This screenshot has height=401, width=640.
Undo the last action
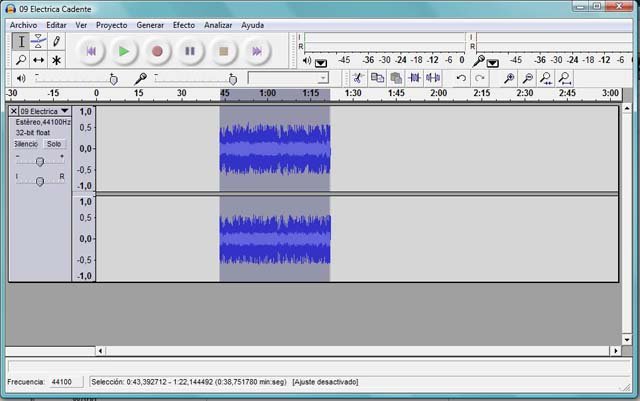pos(461,78)
